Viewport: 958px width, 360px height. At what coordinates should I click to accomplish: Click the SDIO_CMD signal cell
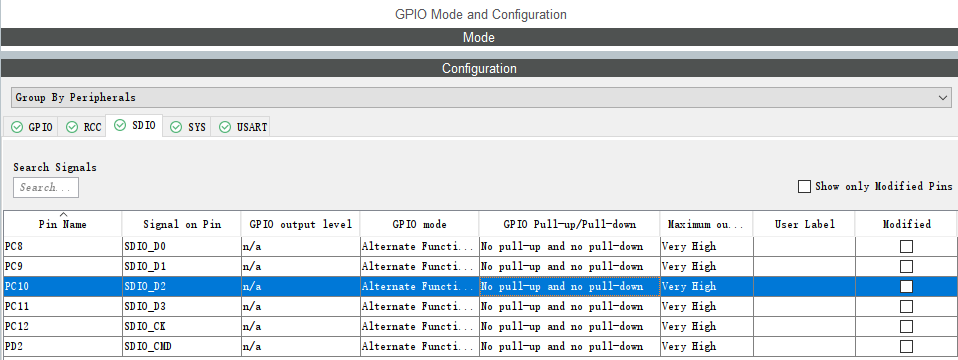pos(182,347)
